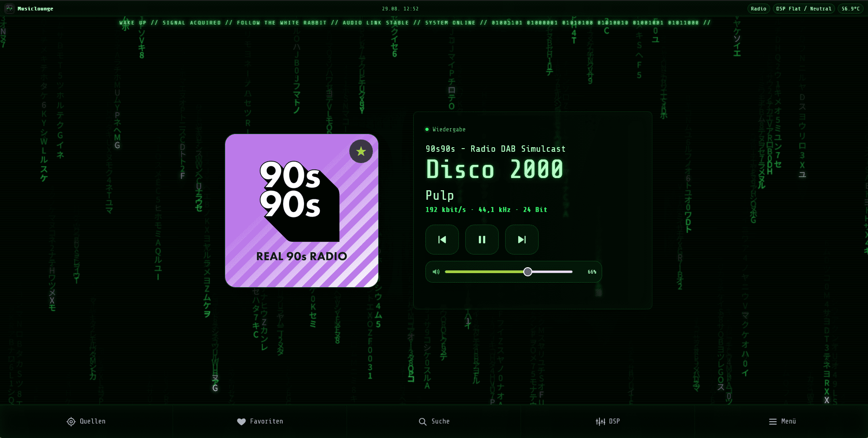This screenshot has height=438, width=868.
Task: Mute audio via the speaker icon
Action: click(436, 272)
